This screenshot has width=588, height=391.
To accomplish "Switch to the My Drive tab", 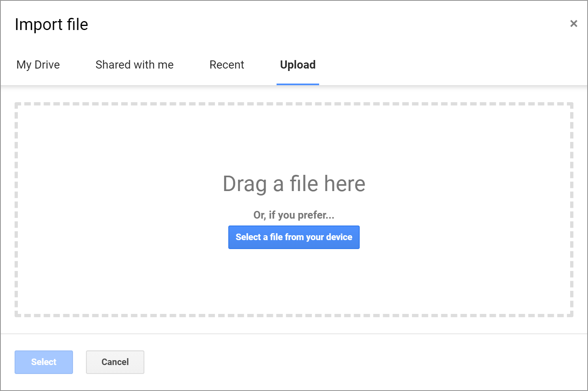I will point(38,65).
